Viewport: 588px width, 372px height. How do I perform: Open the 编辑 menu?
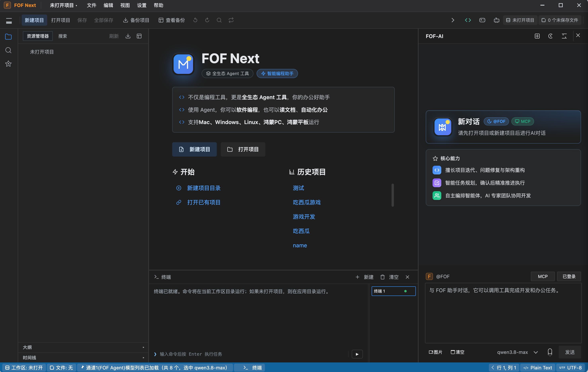108,5
